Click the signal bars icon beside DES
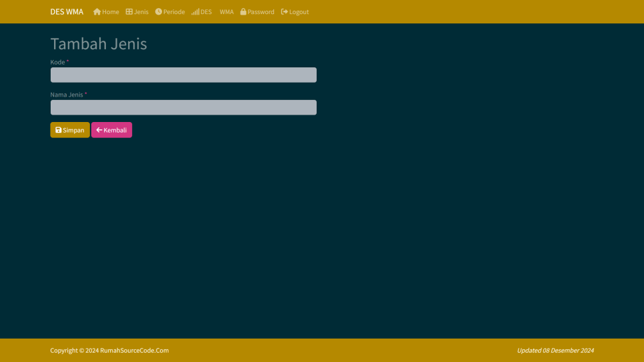Viewport: 644px width, 362px height. point(195,12)
